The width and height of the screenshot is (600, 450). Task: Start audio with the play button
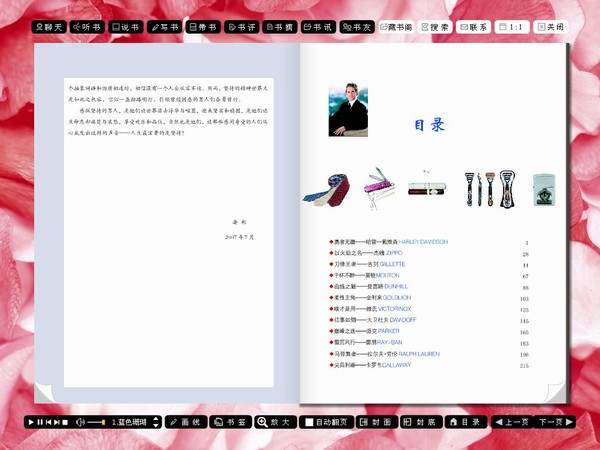(31, 422)
